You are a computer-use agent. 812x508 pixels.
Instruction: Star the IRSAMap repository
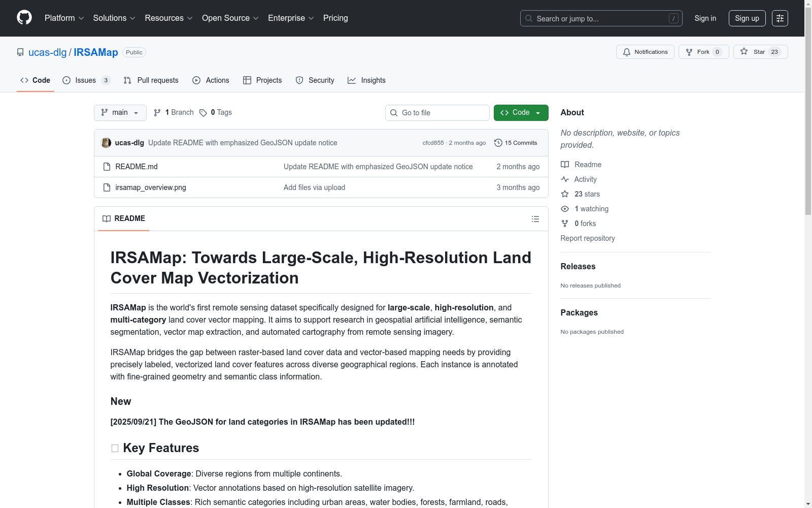coord(760,52)
